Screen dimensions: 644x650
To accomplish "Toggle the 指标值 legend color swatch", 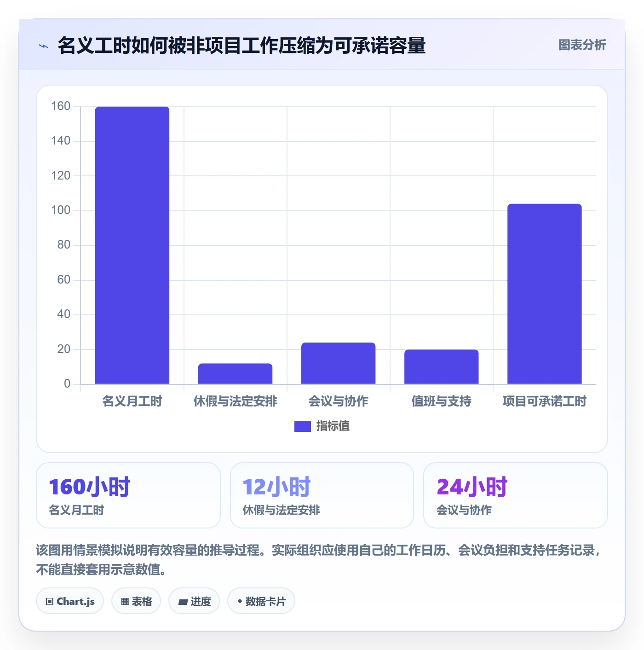I will click(302, 426).
